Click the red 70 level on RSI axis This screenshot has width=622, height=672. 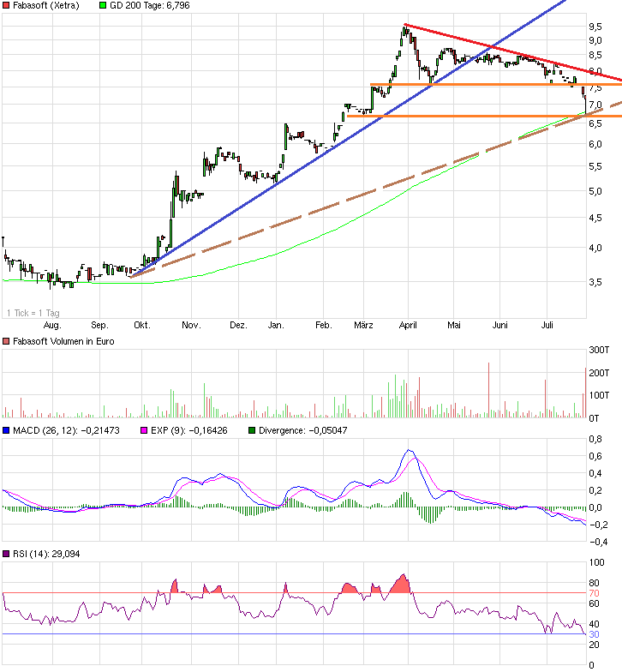pyautogui.click(x=594, y=593)
